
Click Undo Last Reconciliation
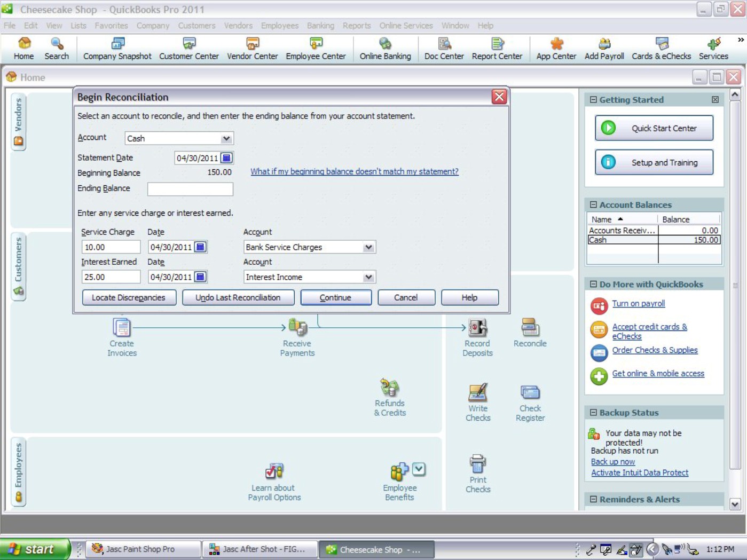[x=238, y=297]
